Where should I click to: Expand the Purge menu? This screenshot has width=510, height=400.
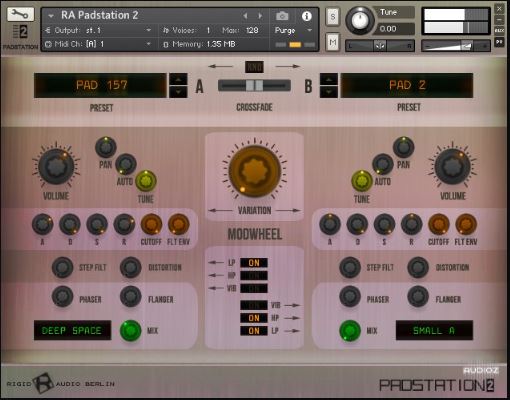(x=293, y=30)
